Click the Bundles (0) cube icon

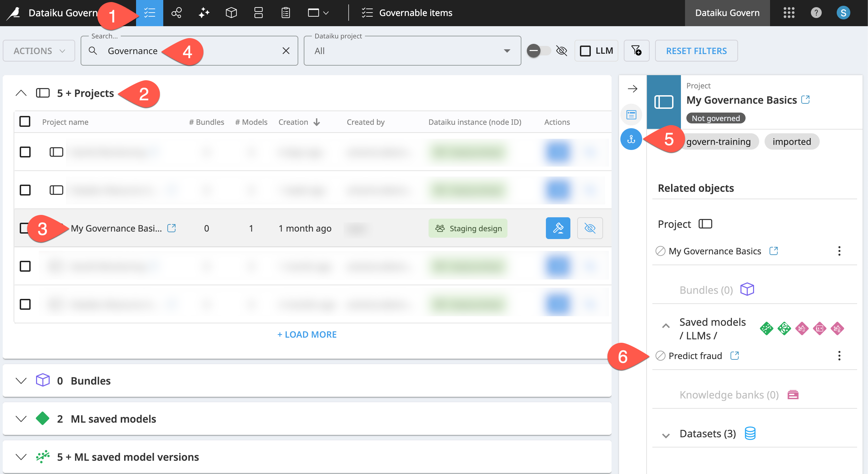(x=747, y=289)
